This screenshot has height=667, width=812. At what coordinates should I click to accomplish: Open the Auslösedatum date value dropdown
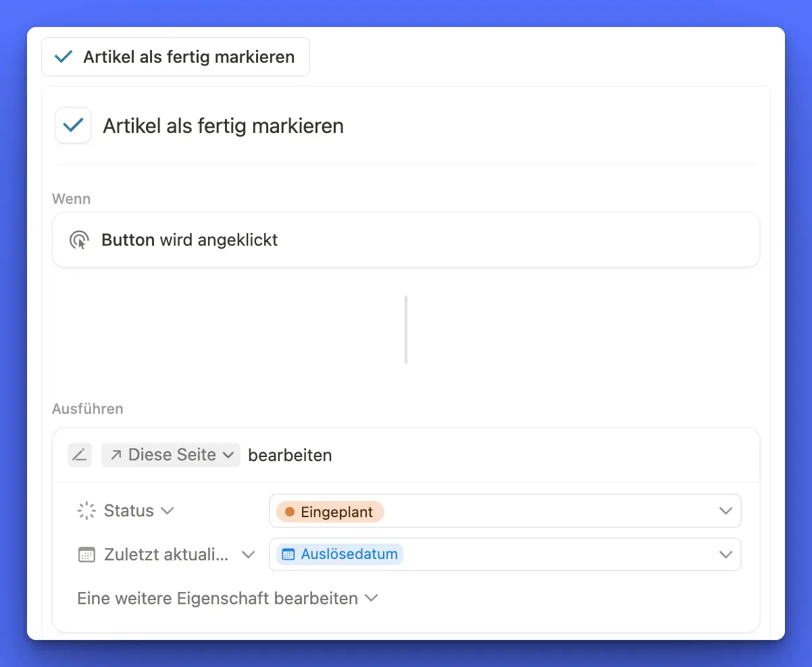726,555
